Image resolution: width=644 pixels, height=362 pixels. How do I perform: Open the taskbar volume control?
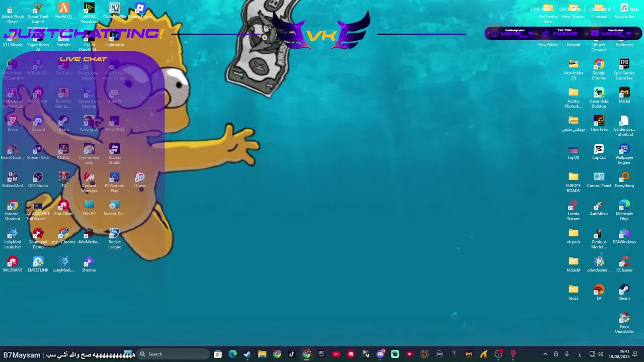point(600,354)
